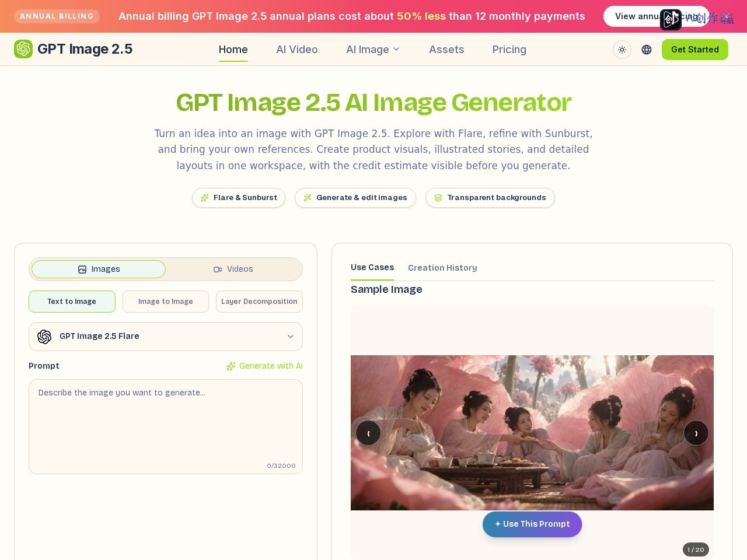
Task: Switch to Images generation mode
Action: 99,269
